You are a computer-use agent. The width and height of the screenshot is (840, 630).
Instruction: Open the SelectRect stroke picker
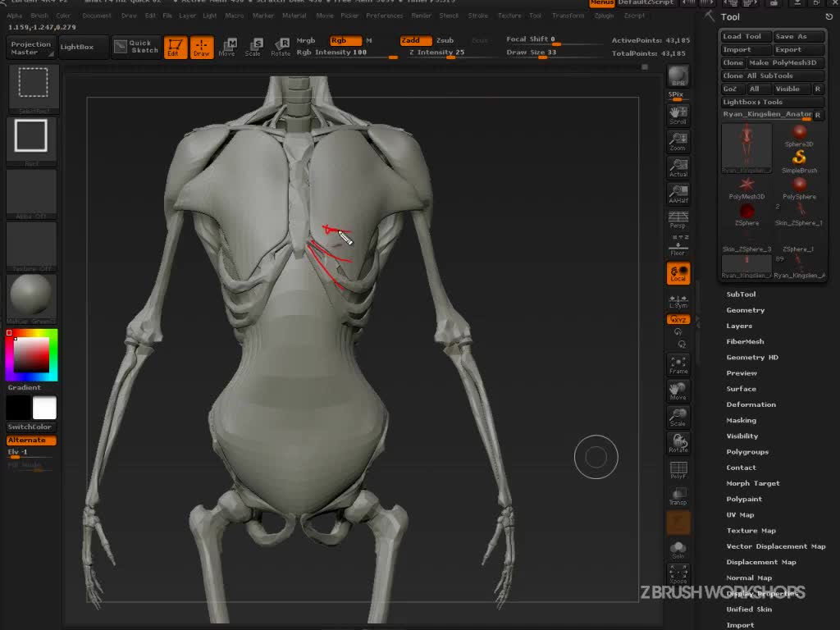tap(33, 89)
